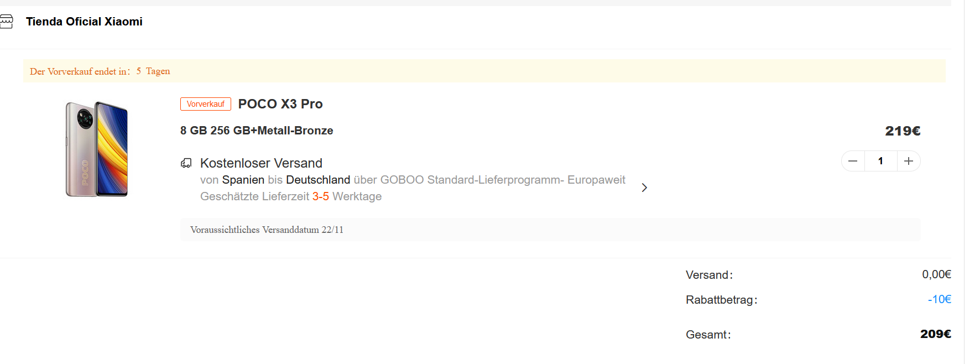Expand shipping options with the right chevron
The height and width of the screenshot is (364, 980).
click(x=644, y=188)
